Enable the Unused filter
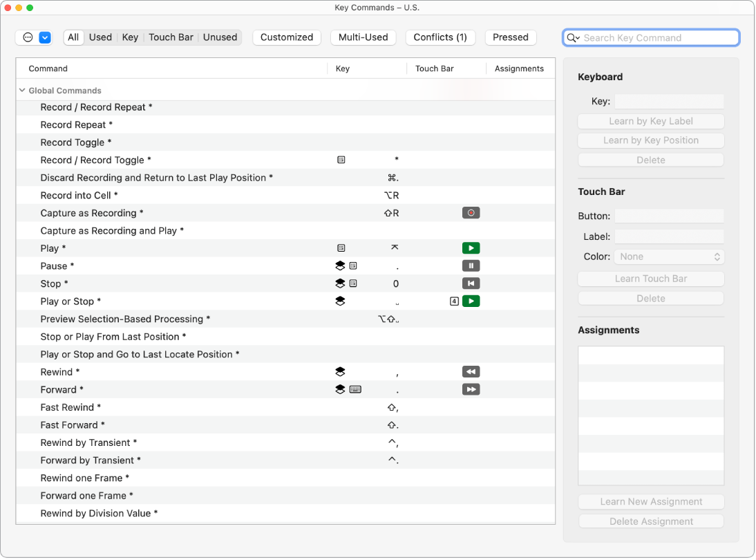756x560 pixels. tap(220, 37)
